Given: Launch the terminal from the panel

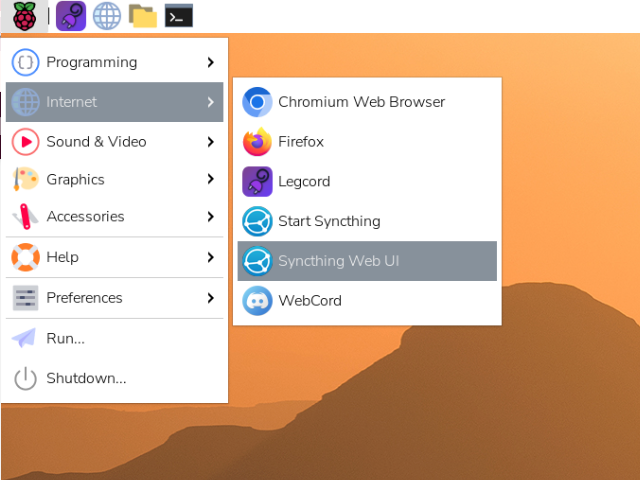Looking at the screenshot, I should 179,16.
